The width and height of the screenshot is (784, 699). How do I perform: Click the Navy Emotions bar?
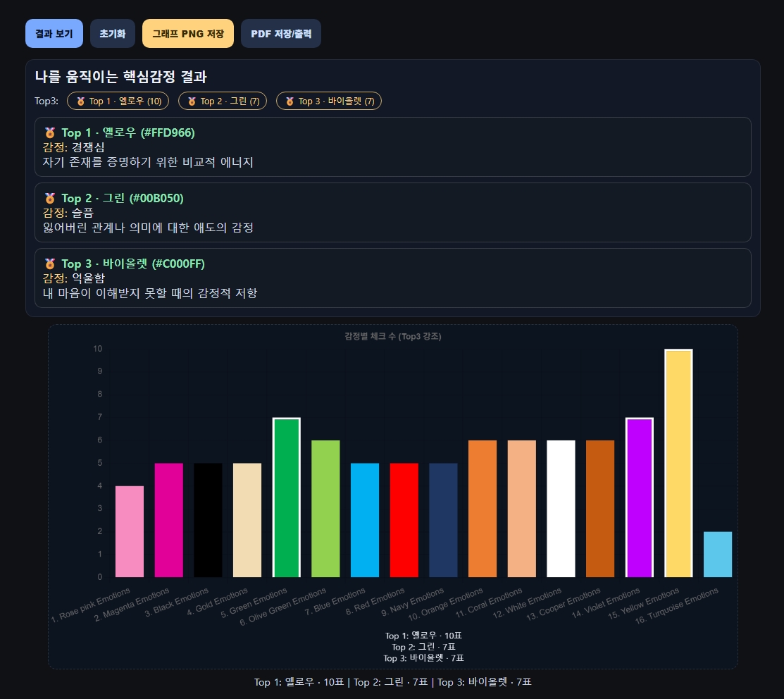(x=443, y=520)
